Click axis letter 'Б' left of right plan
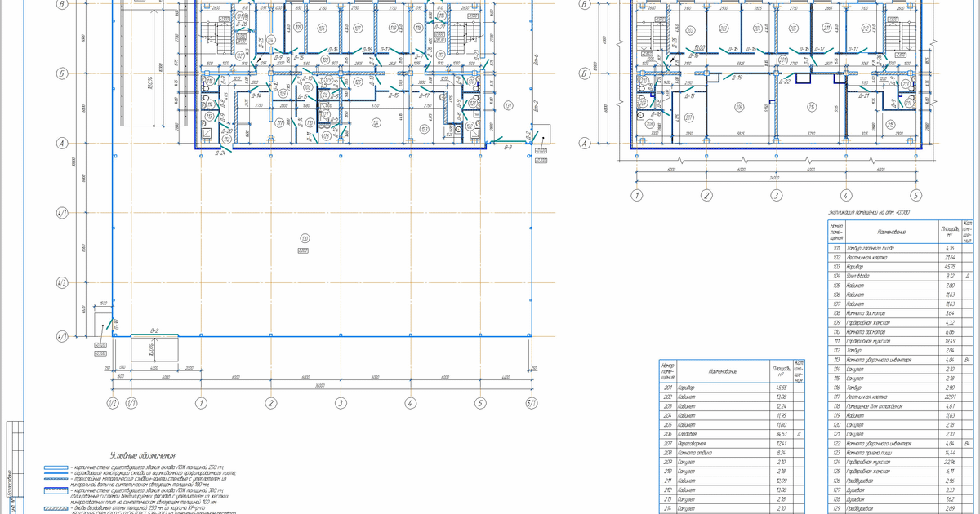This screenshot has height=514, width=980. (585, 73)
